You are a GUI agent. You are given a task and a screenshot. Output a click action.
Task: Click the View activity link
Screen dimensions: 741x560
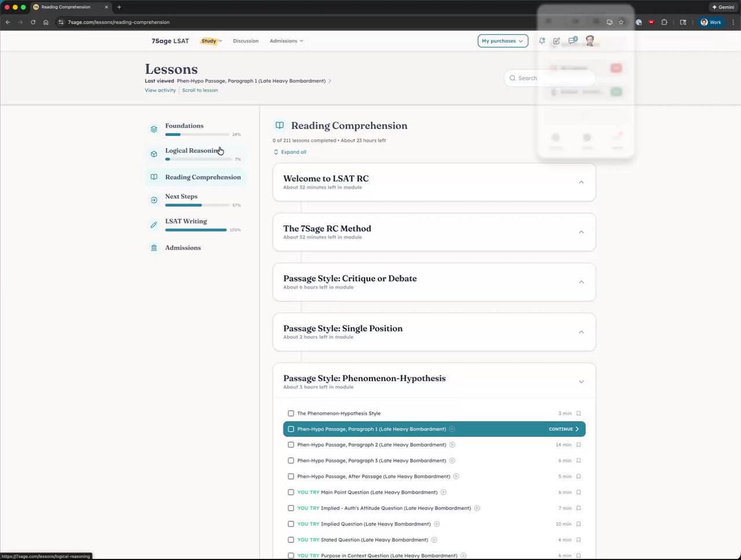pos(160,90)
